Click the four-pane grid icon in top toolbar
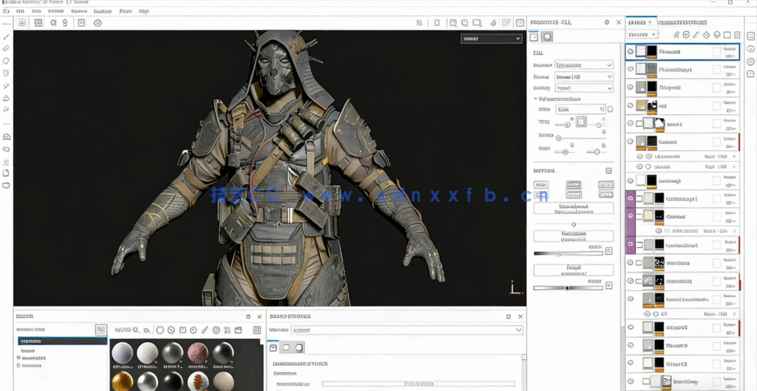757x391 pixels. [38, 23]
